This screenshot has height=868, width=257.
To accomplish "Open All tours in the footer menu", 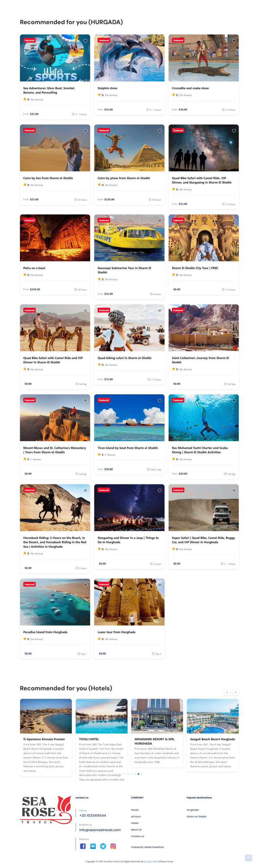I will tap(136, 816).
